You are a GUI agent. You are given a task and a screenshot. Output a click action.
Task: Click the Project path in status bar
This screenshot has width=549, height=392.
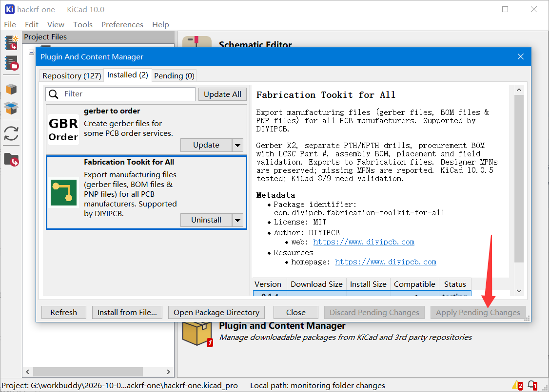click(x=120, y=385)
